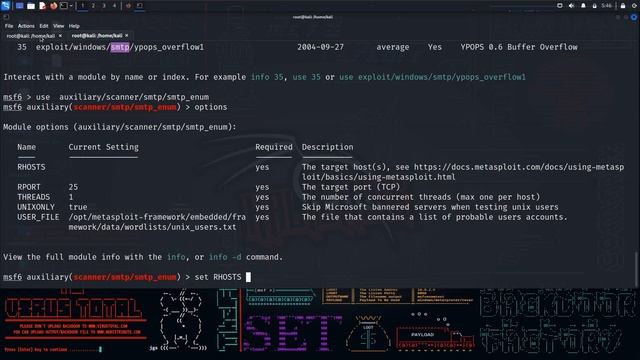640x360 pixels.
Task: Click the 'info 35' example text
Action: click(267, 77)
